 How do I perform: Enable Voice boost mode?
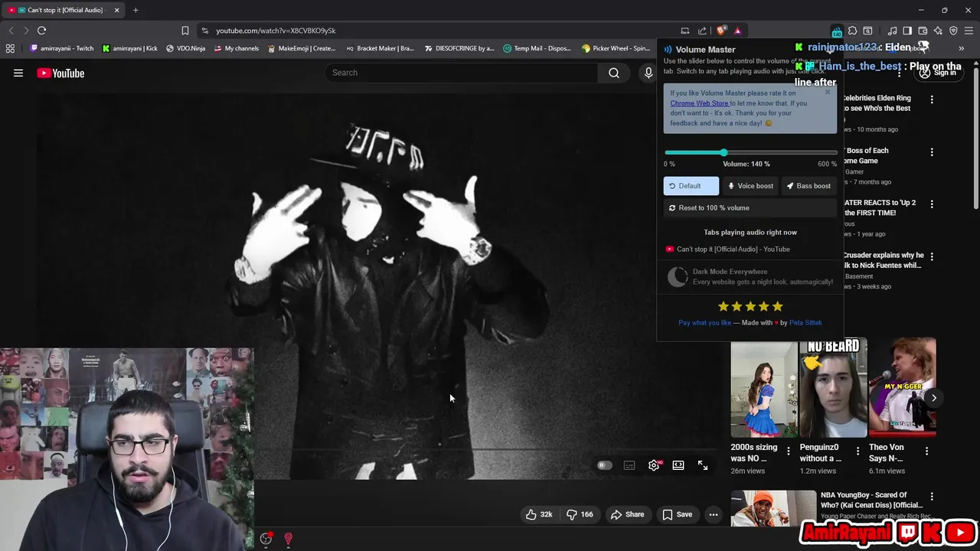[x=750, y=186]
